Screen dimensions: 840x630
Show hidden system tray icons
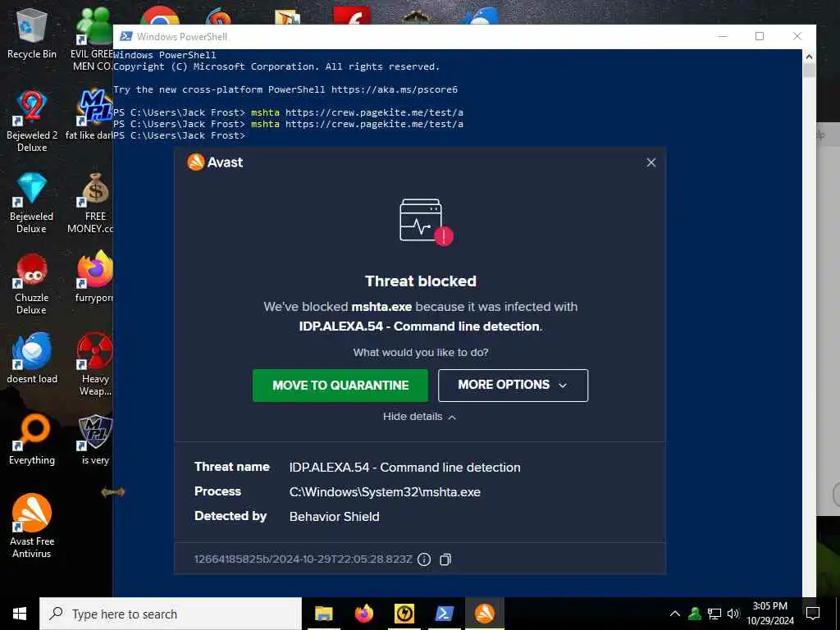[675, 614]
